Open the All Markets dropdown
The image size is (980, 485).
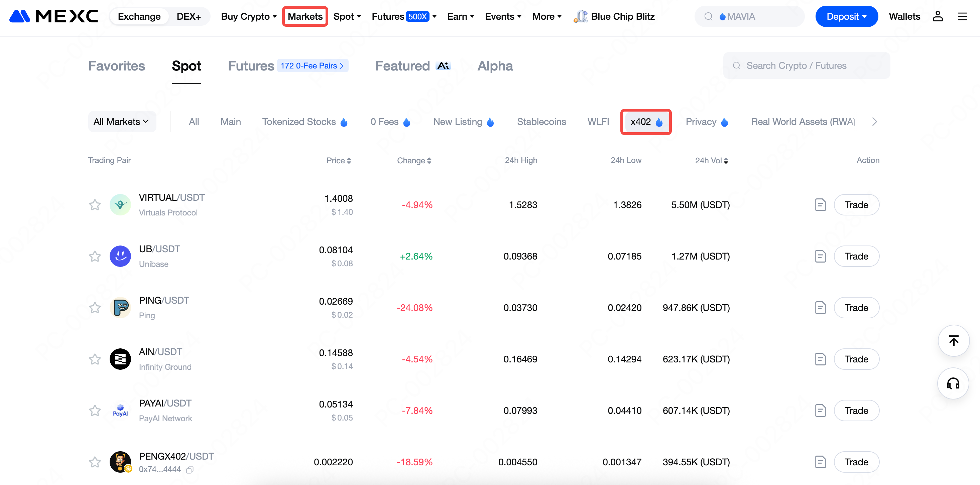[x=122, y=121]
